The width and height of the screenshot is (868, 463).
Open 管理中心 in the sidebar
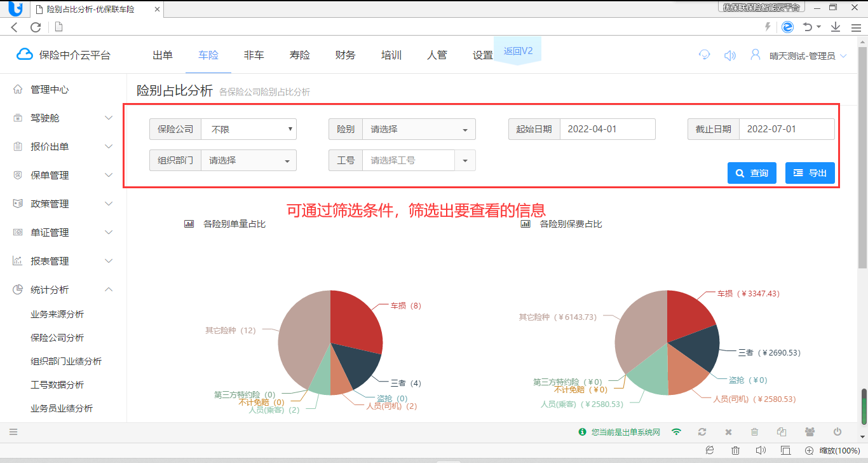click(50, 90)
